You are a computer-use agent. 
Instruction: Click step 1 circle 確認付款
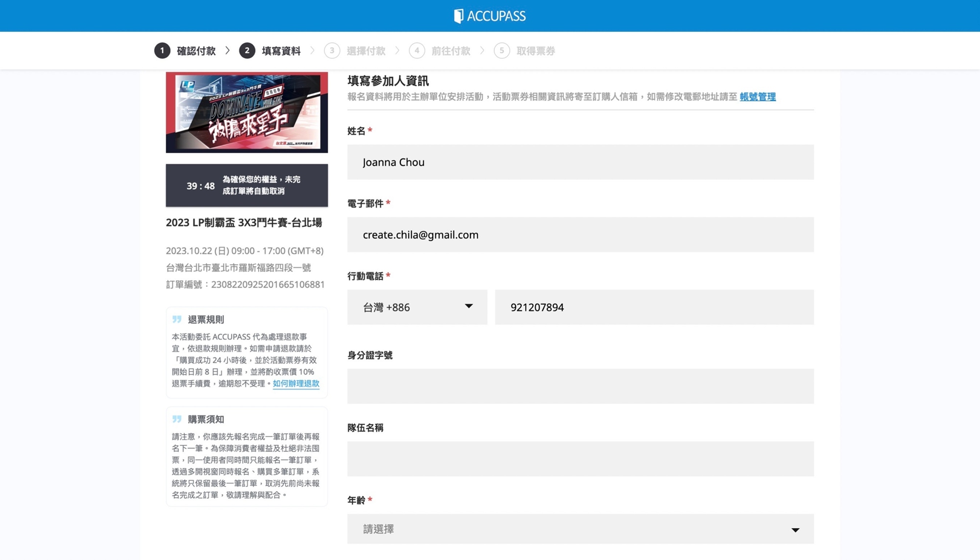162,50
